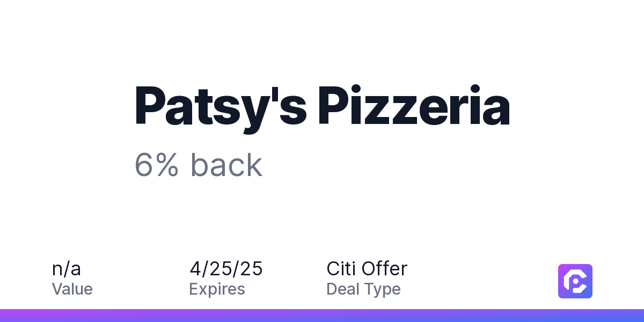The image size is (644, 322).
Task: Click the middle of the bottom gradient bar
Action: click(322, 316)
